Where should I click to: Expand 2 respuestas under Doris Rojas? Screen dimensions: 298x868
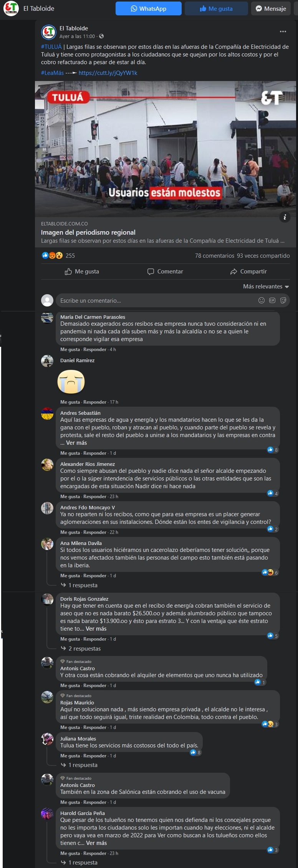click(x=84, y=649)
